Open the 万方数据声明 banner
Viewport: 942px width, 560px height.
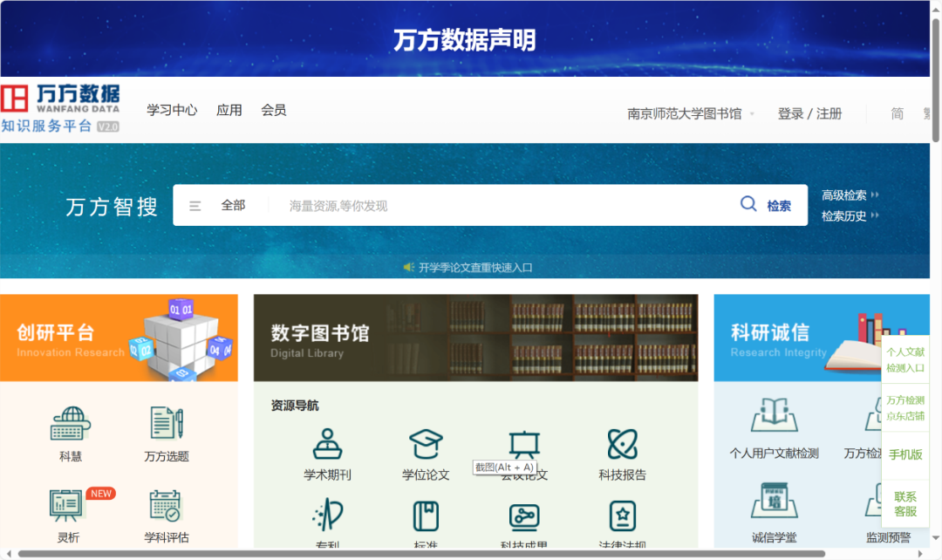click(464, 38)
